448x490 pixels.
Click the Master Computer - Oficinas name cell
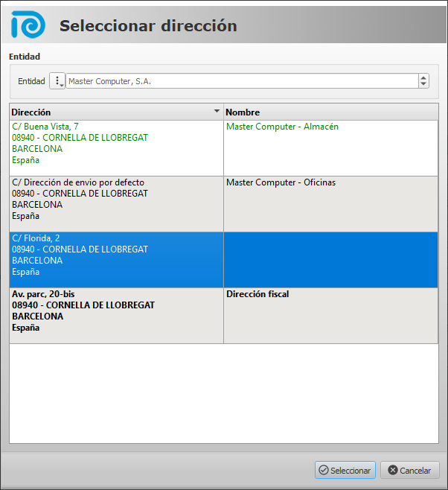pos(330,199)
